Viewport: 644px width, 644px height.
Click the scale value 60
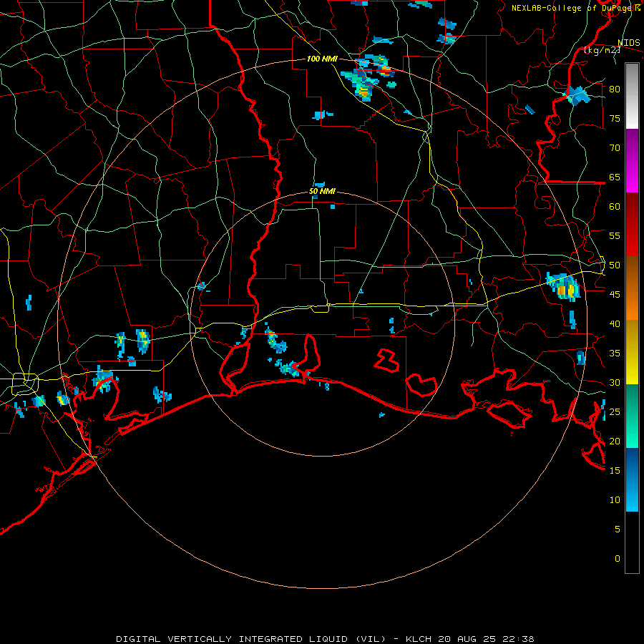click(x=615, y=207)
